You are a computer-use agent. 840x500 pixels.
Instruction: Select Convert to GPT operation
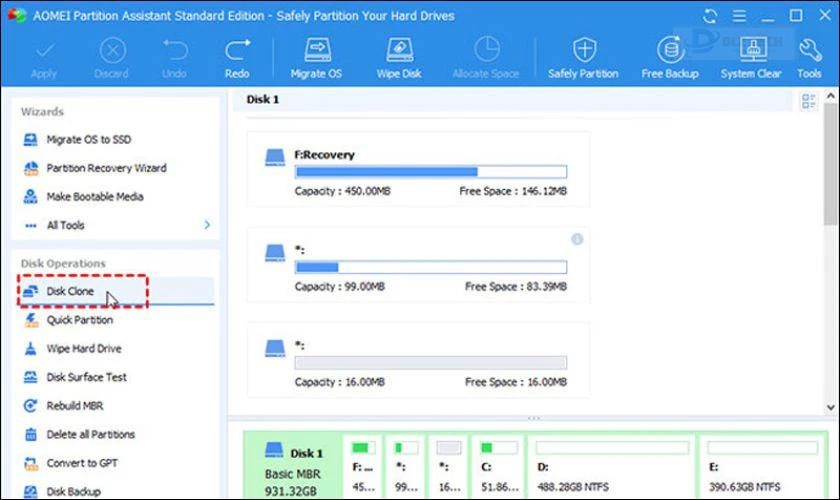tap(71, 463)
